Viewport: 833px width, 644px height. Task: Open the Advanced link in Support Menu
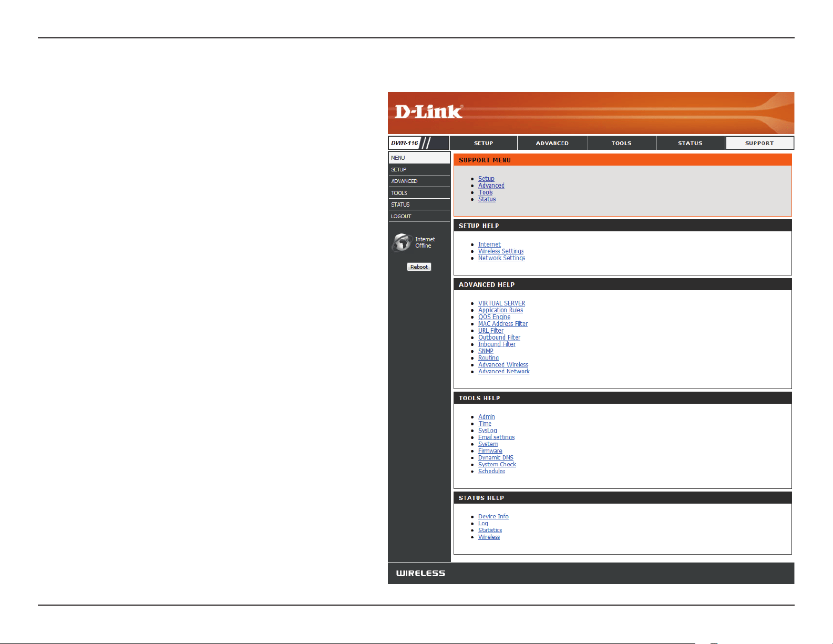491,186
